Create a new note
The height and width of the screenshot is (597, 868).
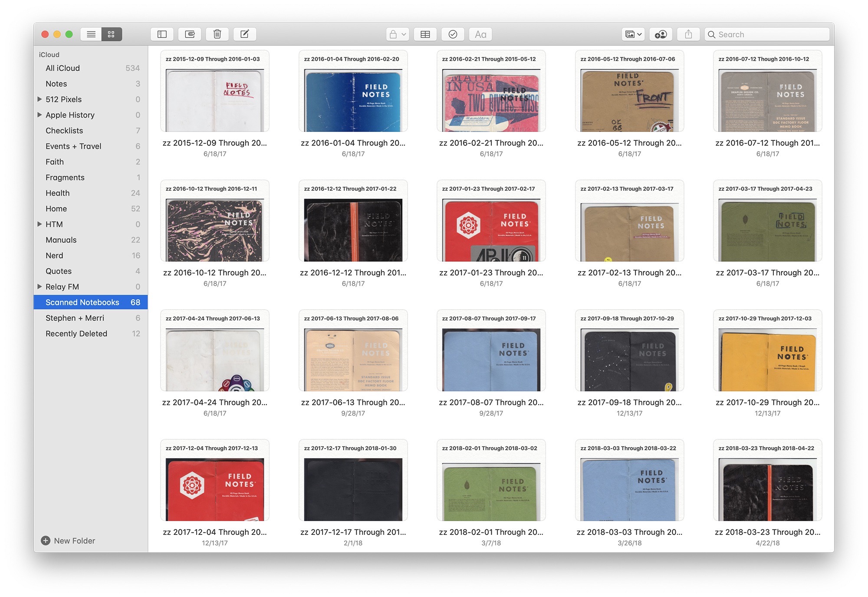[245, 34]
